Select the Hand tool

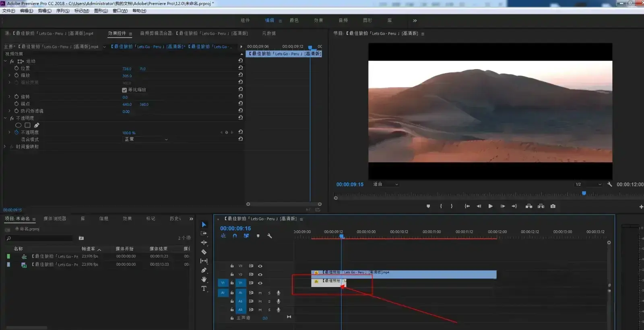coord(204,279)
